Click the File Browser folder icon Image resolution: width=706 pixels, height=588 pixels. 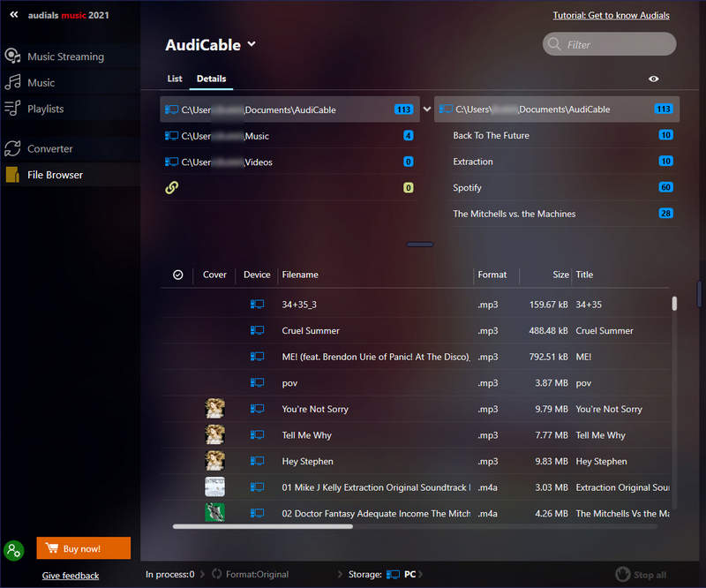[12, 175]
